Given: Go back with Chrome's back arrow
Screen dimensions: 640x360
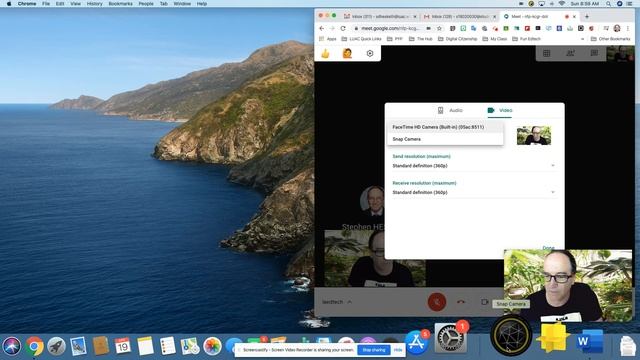Looking at the screenshot, I should pyautogui.click(x=322, y=28).
